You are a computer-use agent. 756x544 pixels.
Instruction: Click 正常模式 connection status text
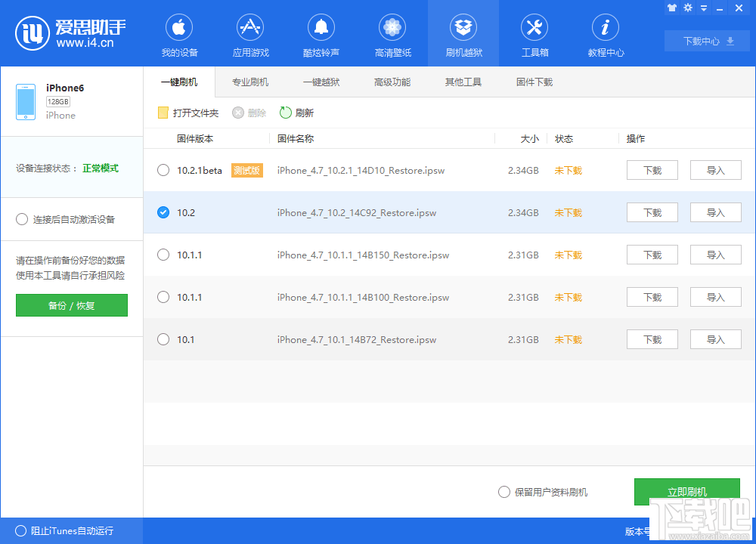pos(101,168)
